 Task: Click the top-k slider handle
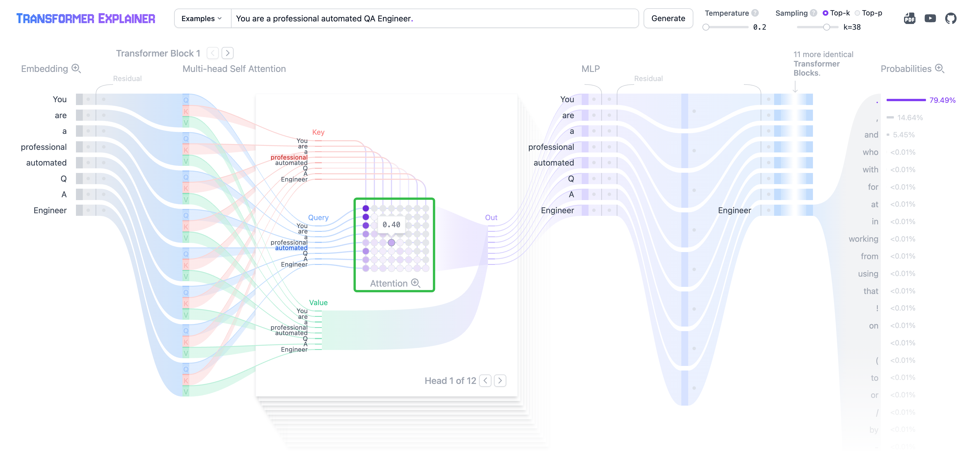point(826,27)
